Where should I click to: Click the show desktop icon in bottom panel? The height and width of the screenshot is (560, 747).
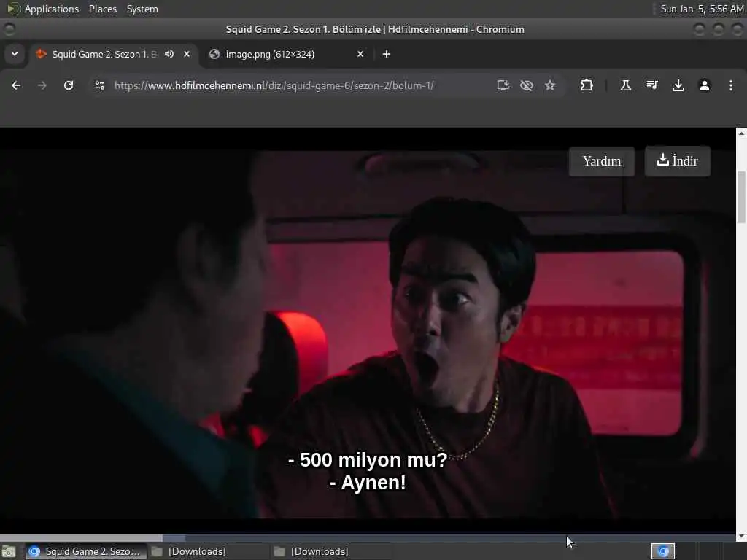click(x=9, y=551)
